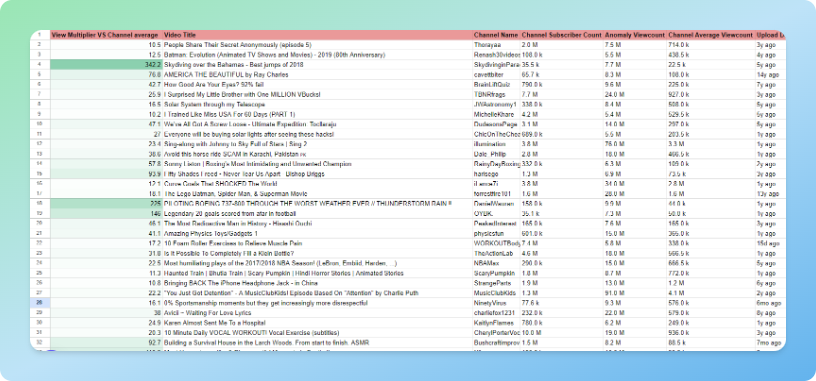Select the 35.5 k subscriber count cell
Viewport: 816px width, 381px height.
pos(562,65)
